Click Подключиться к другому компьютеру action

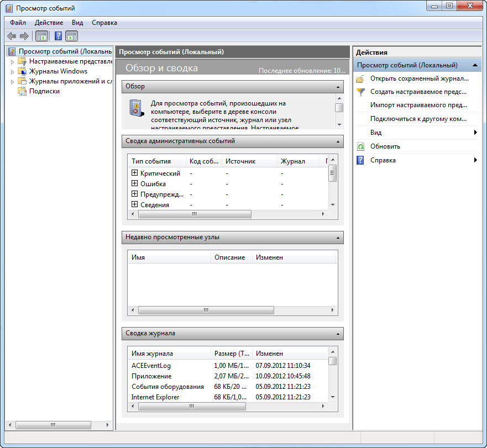pos(418,119)
